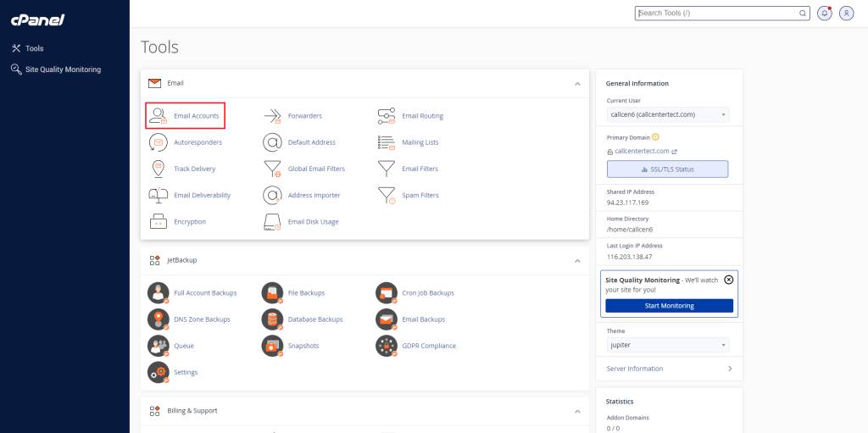
Task: Click the Forwarders arrow icon
Action: 272,116
